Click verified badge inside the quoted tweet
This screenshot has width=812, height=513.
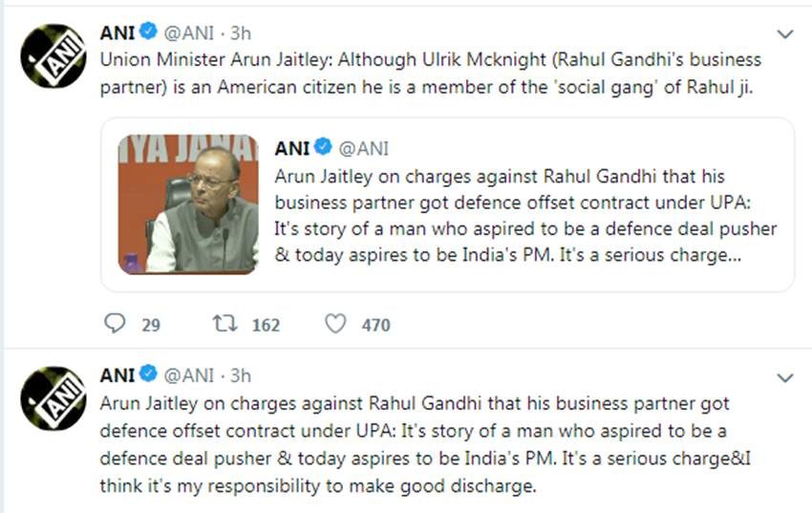coord(323,148)
